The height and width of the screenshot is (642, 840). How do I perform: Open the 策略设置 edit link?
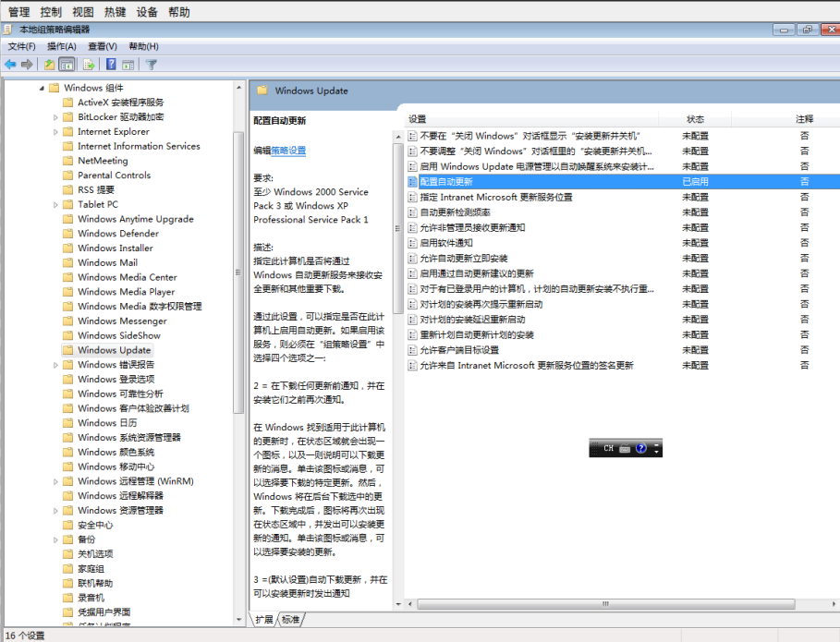pos(288,151)
